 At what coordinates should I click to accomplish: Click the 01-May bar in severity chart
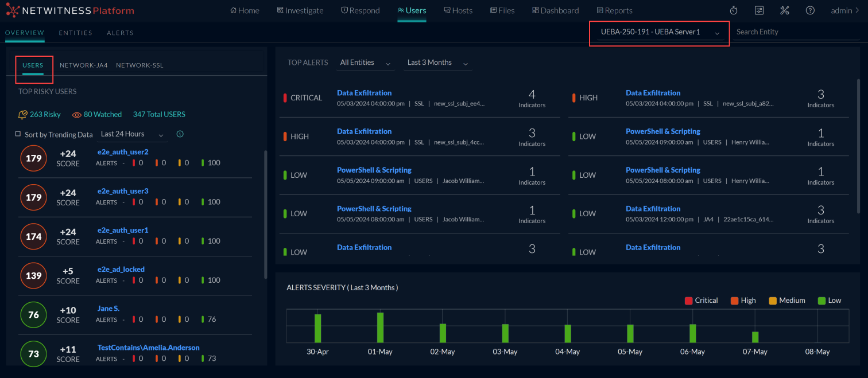tap(380, 328)
